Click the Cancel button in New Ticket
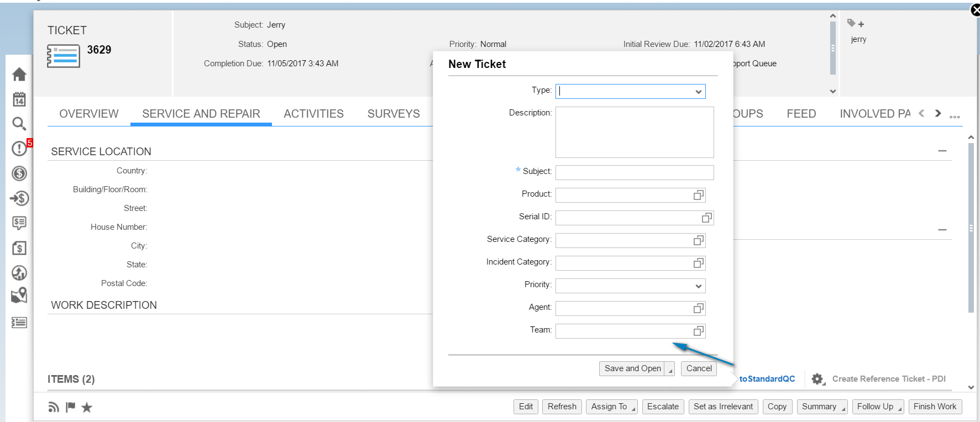 click(699, 368)
